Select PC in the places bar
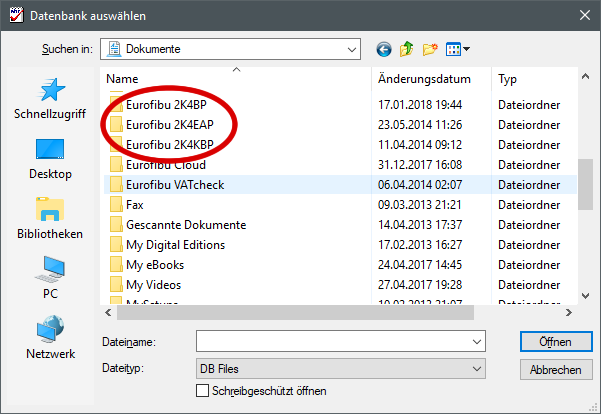The width and height of the screenshot is (601, 414). tap(50, 278)
